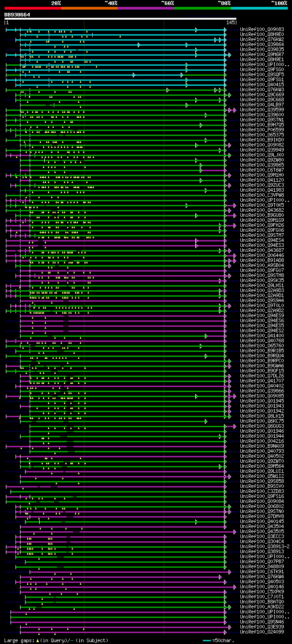Click the purple ~60% identity legend bar
292x644 pixels.
(146, 8)
